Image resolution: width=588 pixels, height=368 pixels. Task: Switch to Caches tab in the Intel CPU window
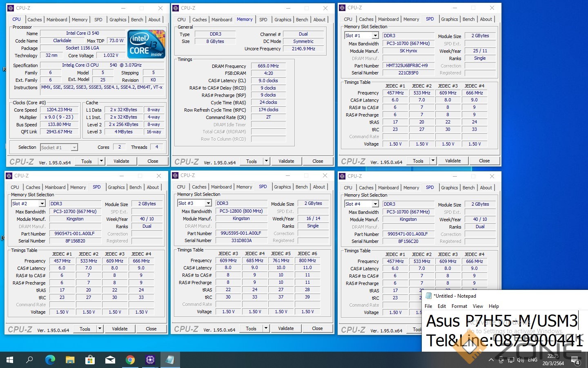(x=35, y=20)
